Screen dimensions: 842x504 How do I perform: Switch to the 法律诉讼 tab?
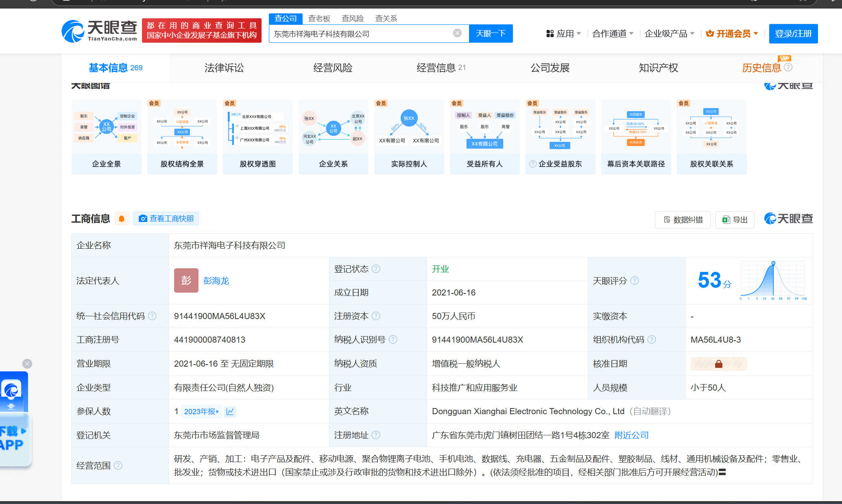point(224,68)
